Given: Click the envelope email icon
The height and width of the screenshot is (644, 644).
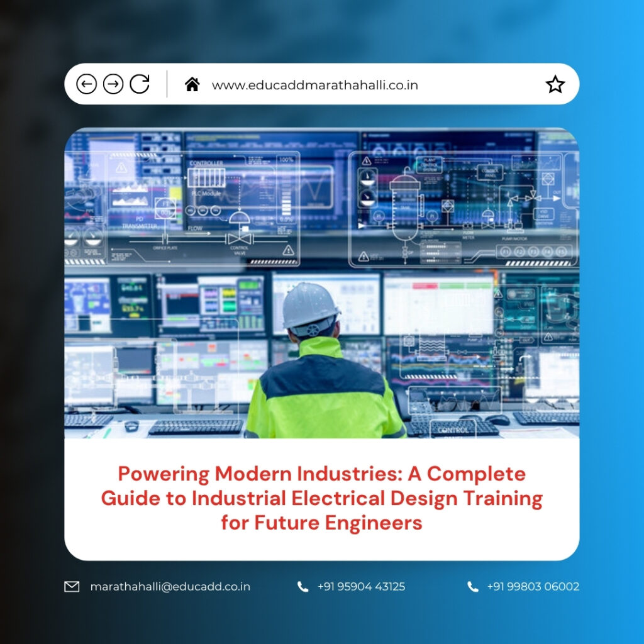Looking at the screenshot, I should pos(72,587).
